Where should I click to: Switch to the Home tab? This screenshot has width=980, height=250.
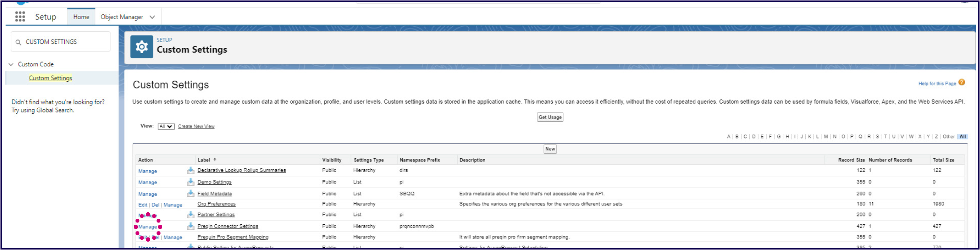(x=81, y=17)
